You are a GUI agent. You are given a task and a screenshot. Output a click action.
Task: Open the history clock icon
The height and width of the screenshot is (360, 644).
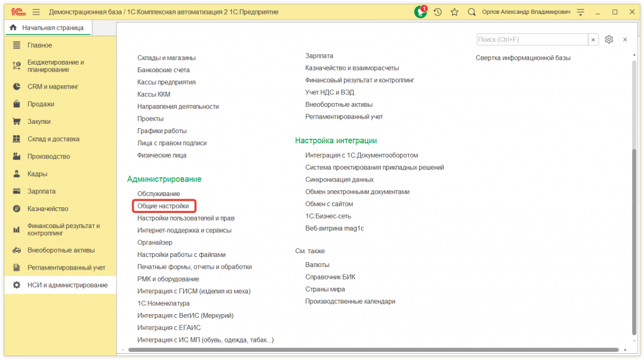tap(438, 12)
